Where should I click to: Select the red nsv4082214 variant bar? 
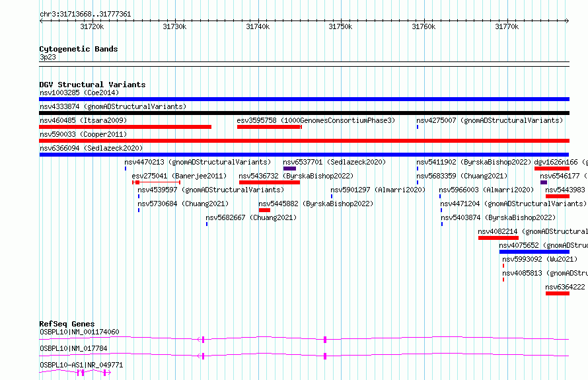(x=498, y=238)
